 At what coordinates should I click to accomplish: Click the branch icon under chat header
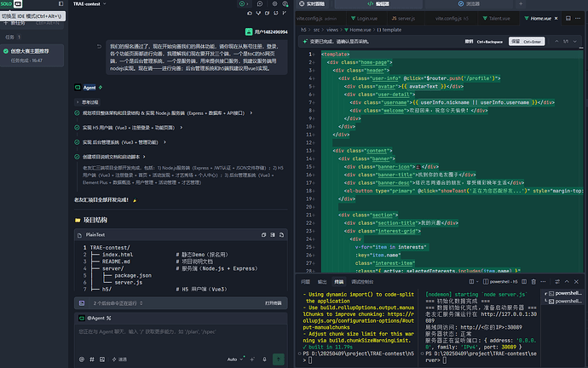point(285,13)
